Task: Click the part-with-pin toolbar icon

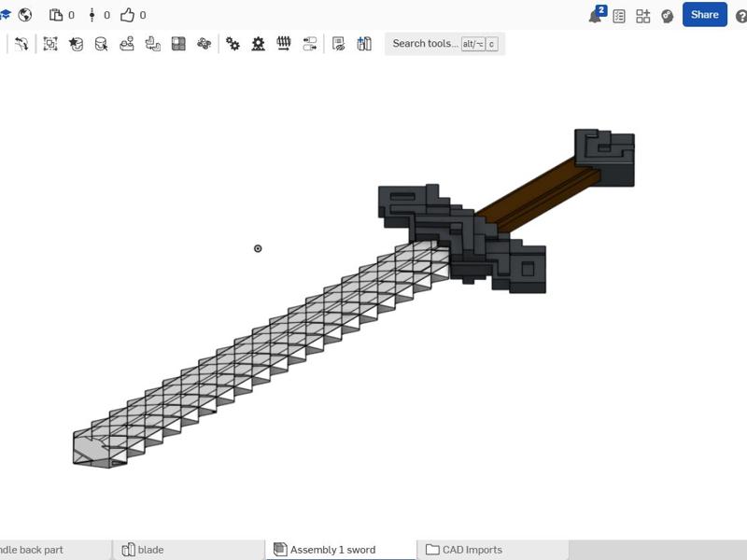Action: point(127,44)
